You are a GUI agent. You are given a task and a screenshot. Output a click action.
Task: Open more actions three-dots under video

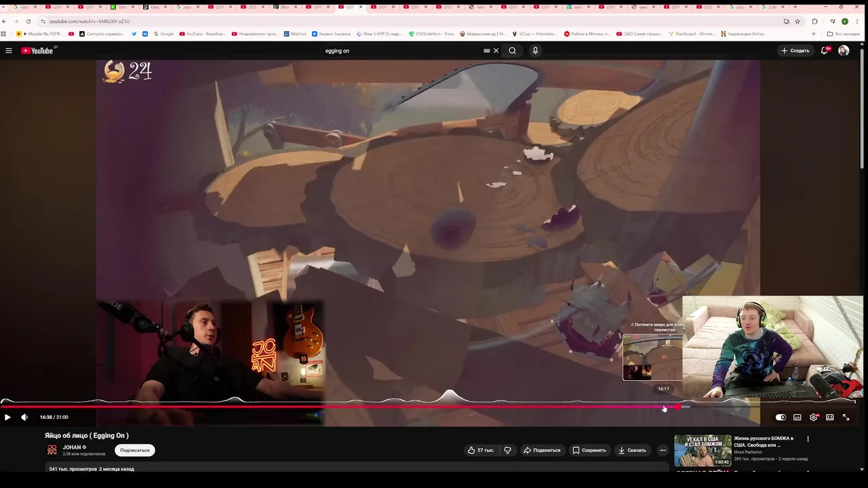point(663,450)
